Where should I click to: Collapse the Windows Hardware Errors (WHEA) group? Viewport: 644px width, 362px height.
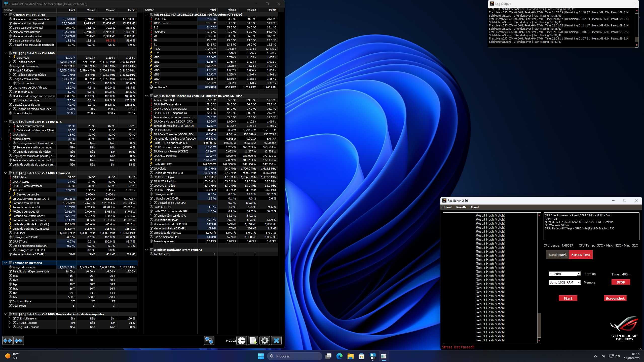pos(146,250)
